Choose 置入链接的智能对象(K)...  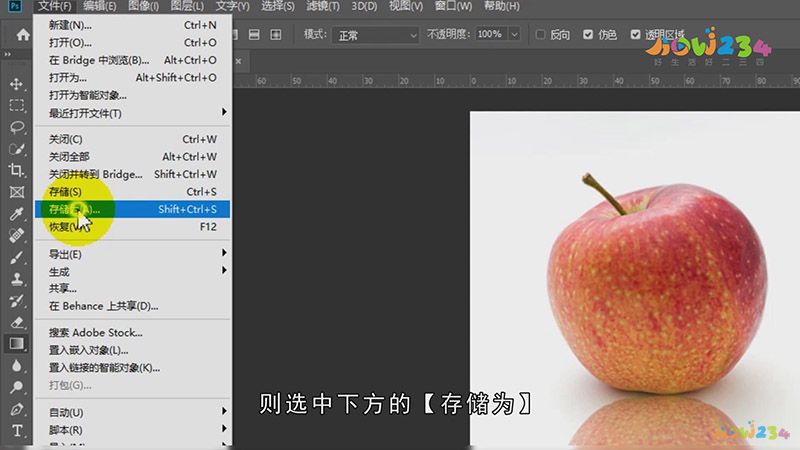[x=132, y=367]
